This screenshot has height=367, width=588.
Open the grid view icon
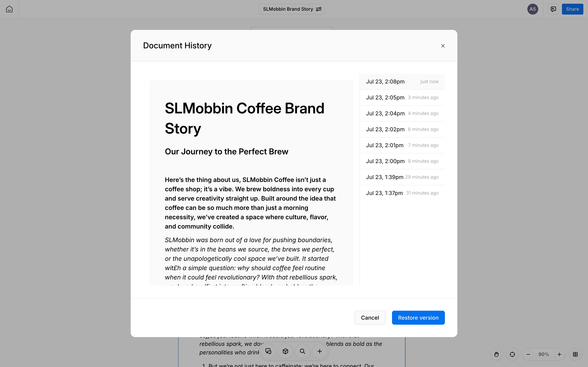pyautogui.click(x=575, y=354)
